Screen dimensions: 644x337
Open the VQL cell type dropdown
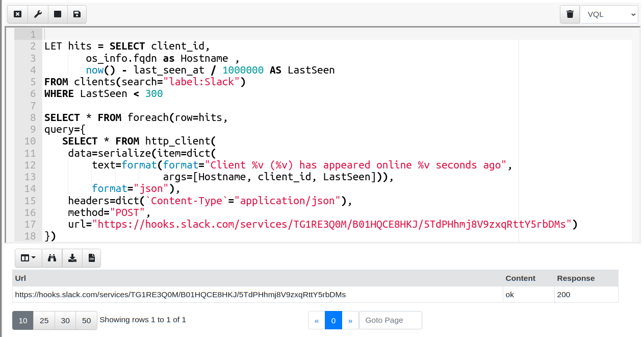point(609,14)
